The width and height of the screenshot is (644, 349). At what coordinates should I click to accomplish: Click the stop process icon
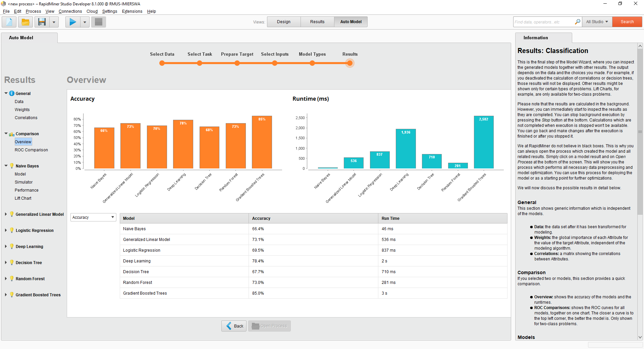tap(98, 22)
